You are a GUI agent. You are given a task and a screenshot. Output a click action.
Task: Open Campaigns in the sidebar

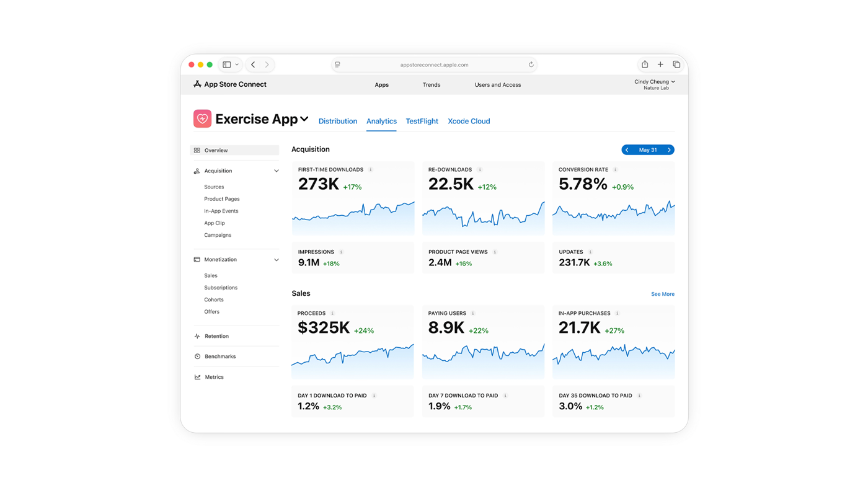[218, 235]
